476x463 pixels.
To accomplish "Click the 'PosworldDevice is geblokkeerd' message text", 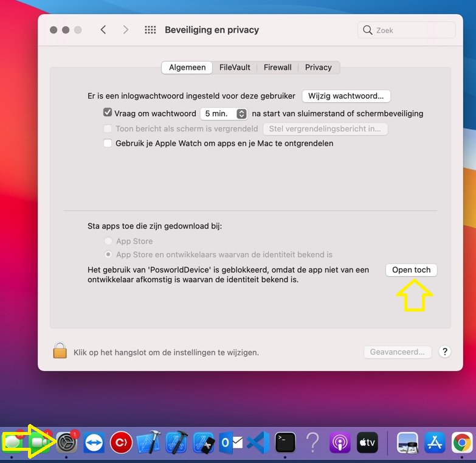I will [x=229, y=274].
